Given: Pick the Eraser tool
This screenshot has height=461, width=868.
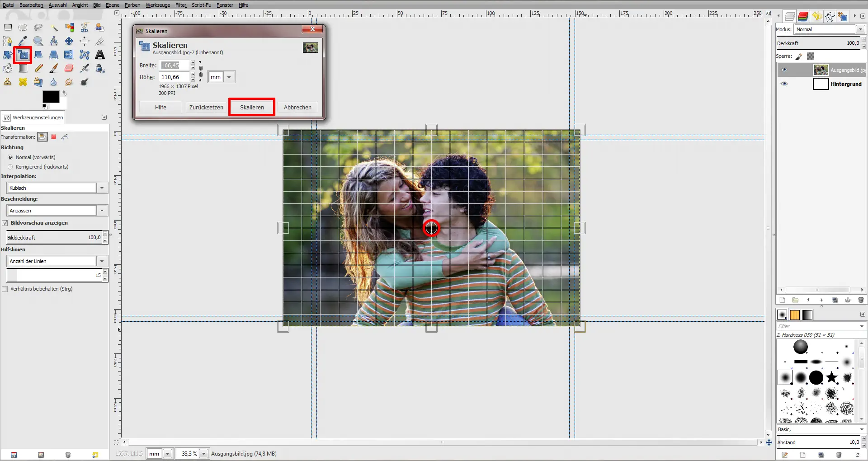Looking at the screenshot, I should point(69,68).
